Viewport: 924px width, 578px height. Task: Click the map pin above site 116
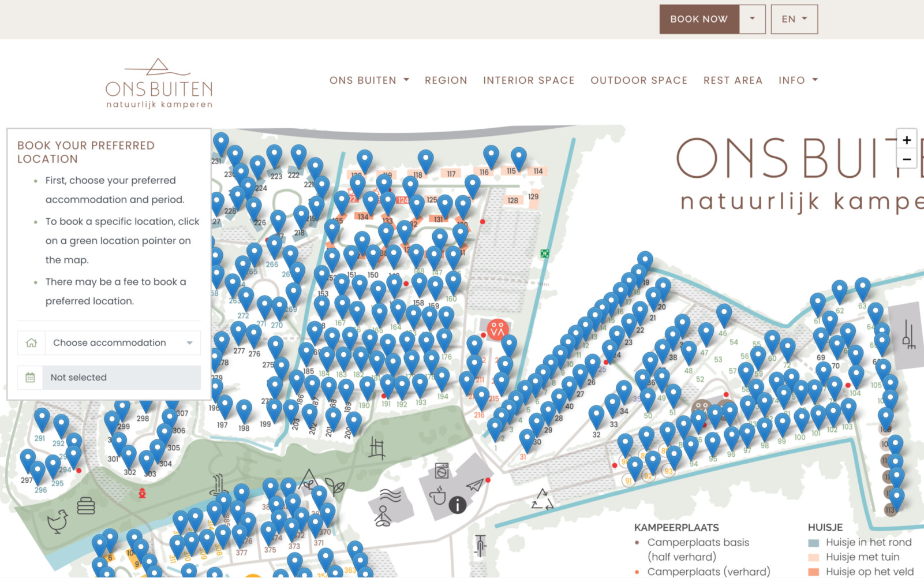point(491,155)
